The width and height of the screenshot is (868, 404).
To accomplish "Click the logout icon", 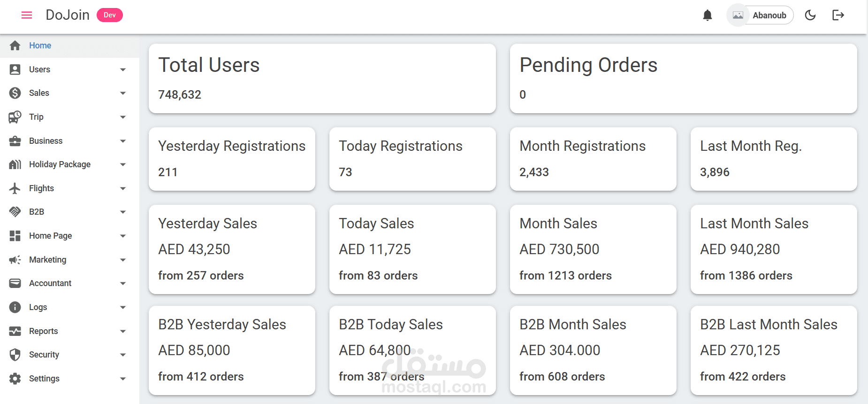I will 838,15.
